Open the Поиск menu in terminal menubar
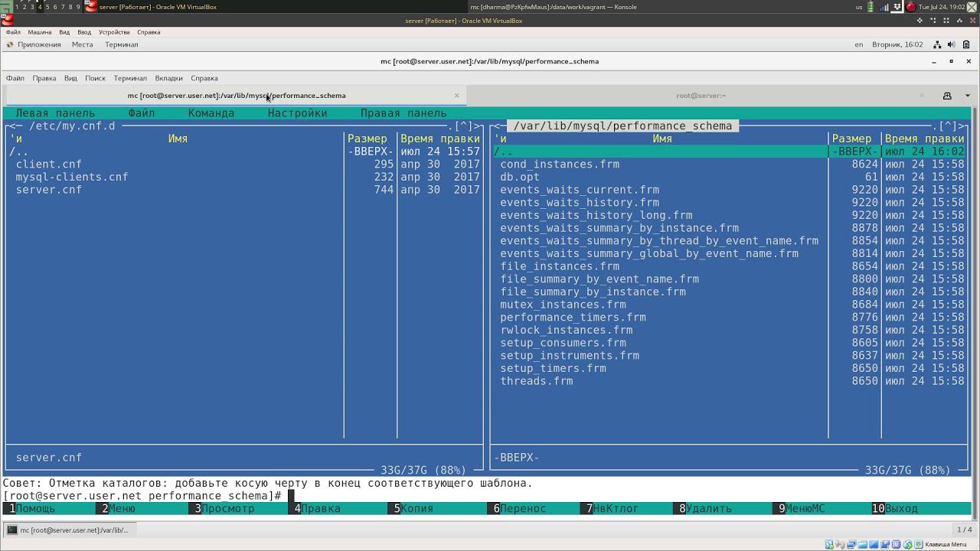 click(x=95, y=78)
